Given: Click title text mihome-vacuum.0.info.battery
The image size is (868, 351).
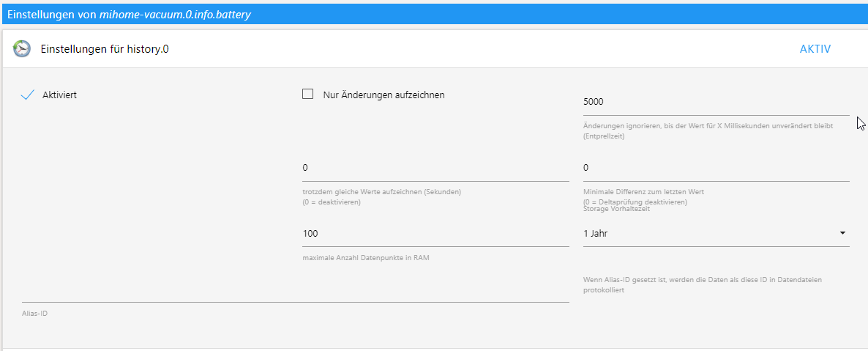Looking at the screenshot, I should click(x=175, y=15).
